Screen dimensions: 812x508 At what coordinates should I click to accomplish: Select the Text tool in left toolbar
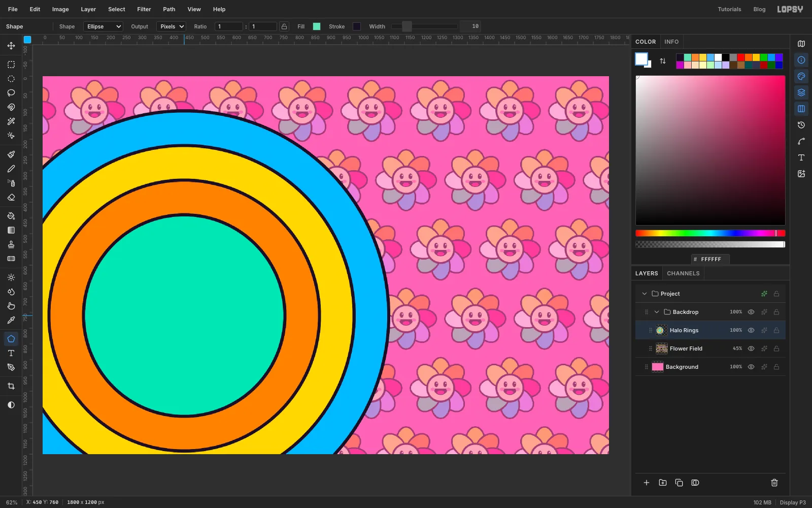click(x=11, y=353)
